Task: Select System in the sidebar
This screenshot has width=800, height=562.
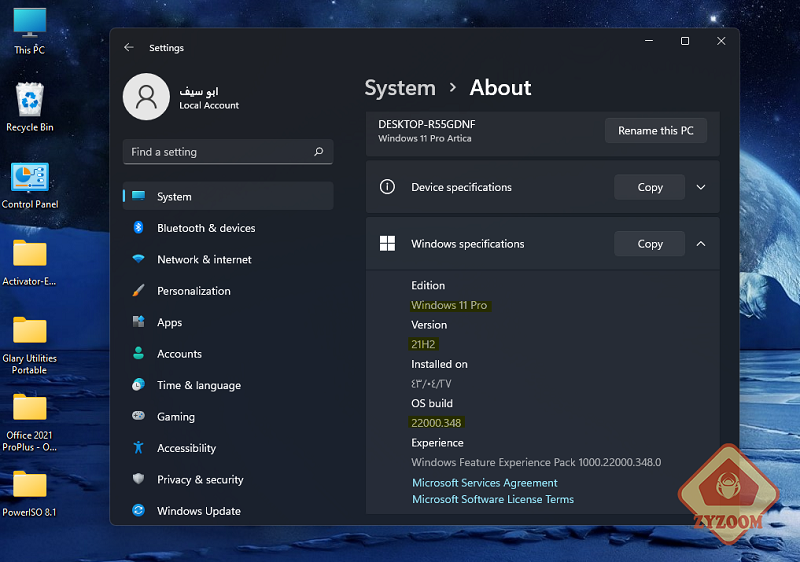Action: (x=228, y=196)
